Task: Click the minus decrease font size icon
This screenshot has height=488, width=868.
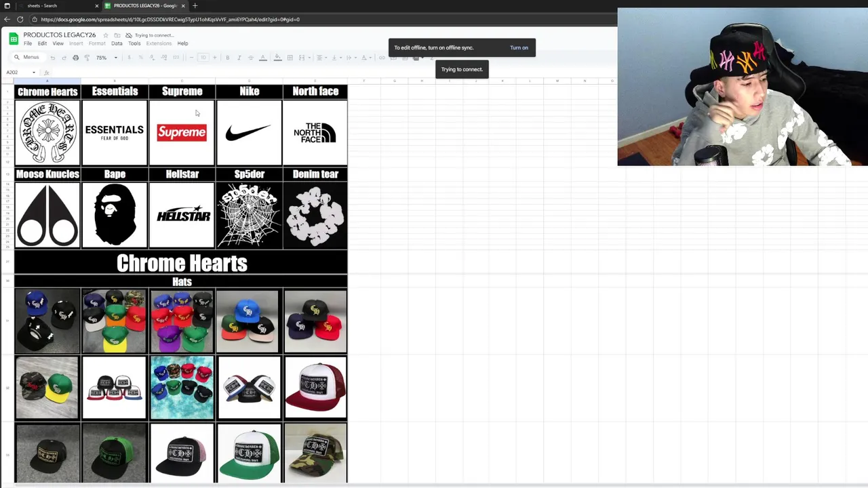Action: (x=191, y=58)
